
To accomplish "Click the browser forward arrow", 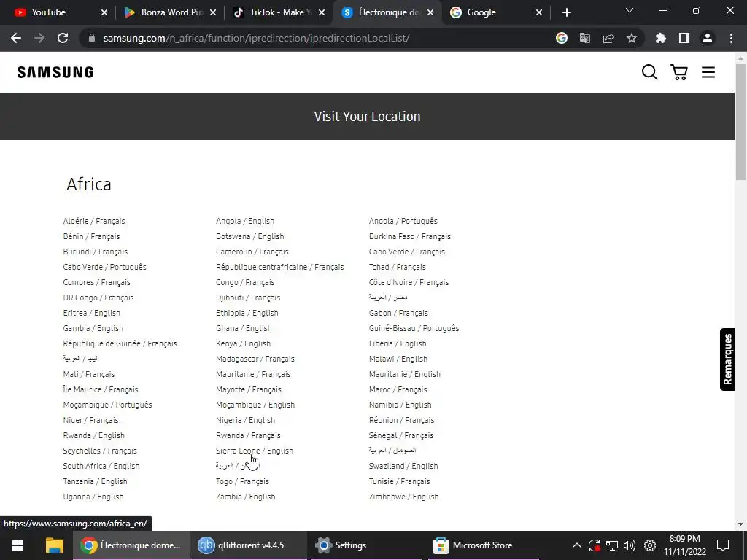I will tap(39, 38).
